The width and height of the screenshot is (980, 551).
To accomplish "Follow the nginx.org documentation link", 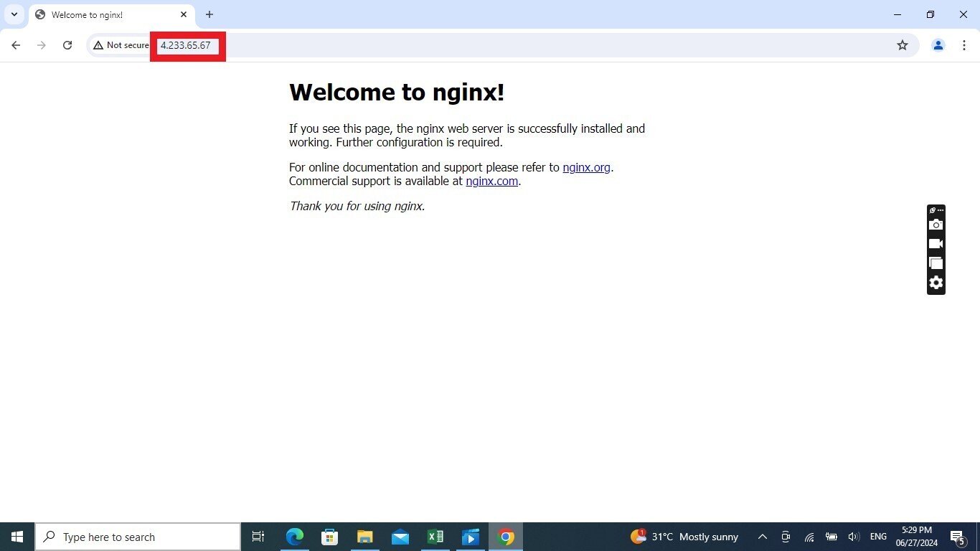I will click(586, 167).
